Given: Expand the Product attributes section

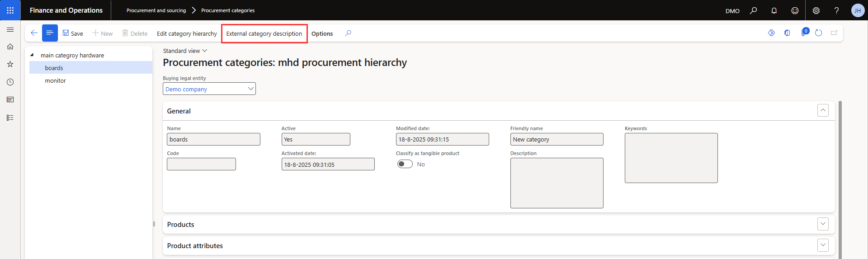Looking at the screenshot, I should 823,245.
